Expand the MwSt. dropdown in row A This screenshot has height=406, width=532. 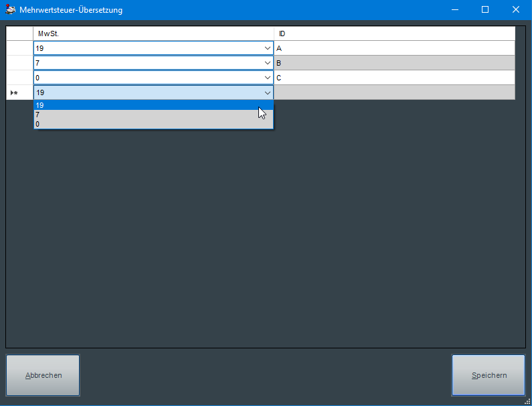268,48
